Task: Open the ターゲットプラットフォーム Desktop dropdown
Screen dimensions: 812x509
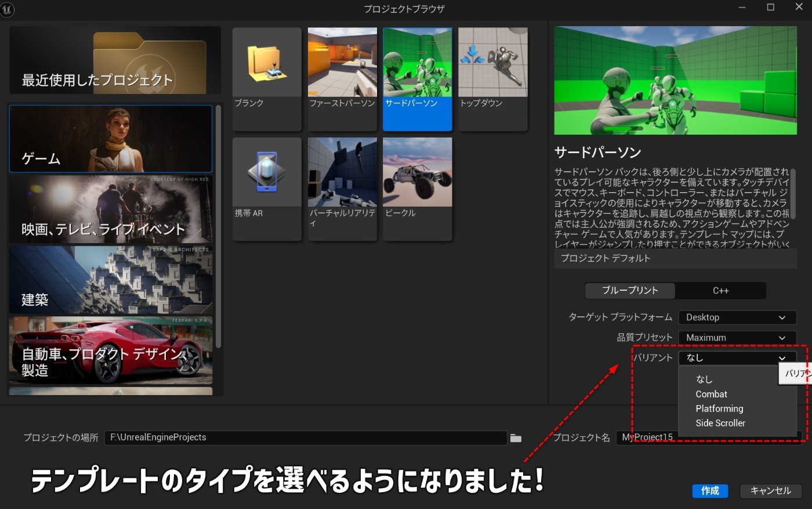Action: (x=737, y=317)
